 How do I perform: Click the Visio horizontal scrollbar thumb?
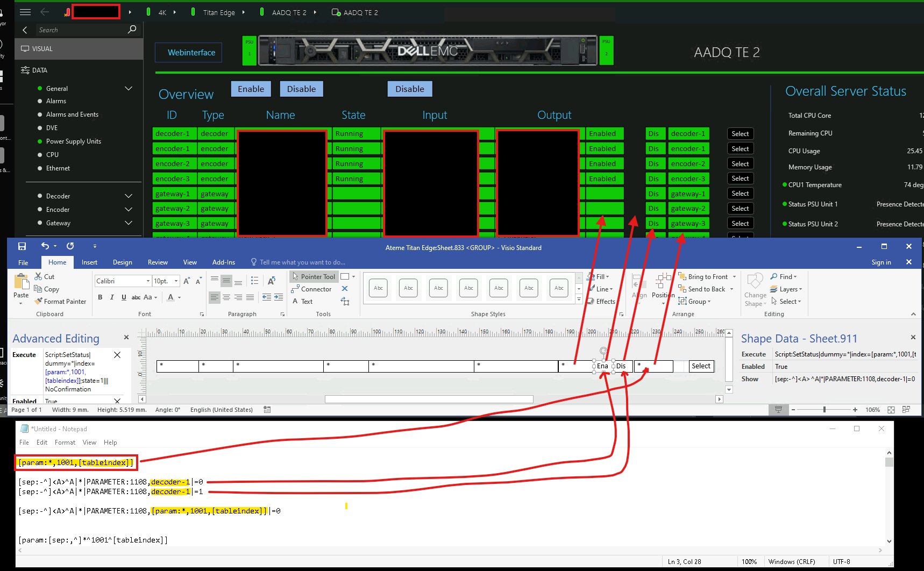429,399
